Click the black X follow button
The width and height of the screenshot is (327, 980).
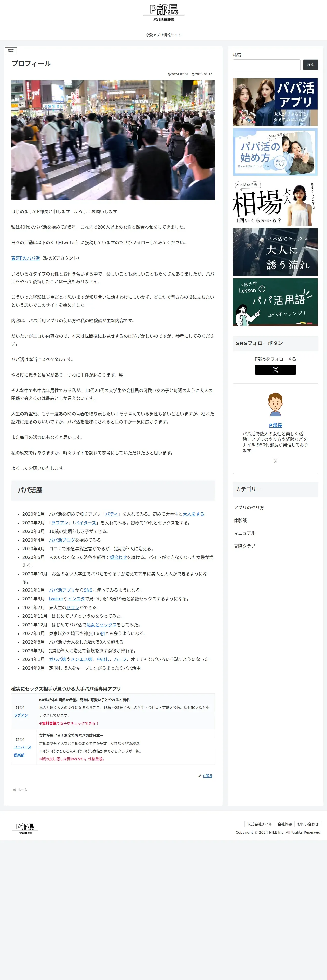[x=275, y=369]
